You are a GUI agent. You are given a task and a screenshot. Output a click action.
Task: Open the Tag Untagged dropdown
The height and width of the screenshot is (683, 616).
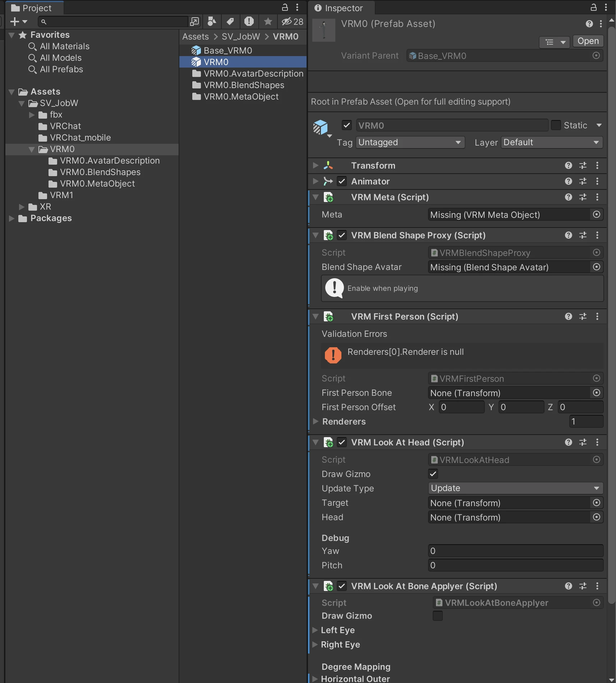click(410, 142)
